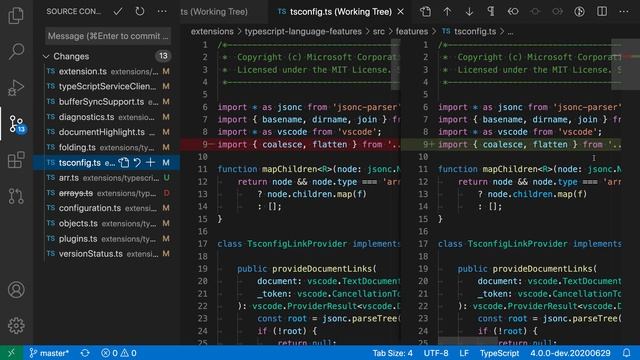Refresh source control with the circular arrow
The image size is (640, 360).
pyautogui.click(x=140, y=11)
